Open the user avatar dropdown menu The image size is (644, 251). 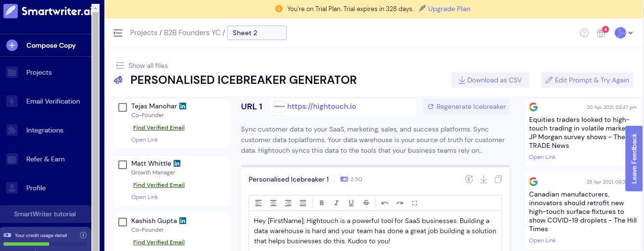tap(624, 33)
